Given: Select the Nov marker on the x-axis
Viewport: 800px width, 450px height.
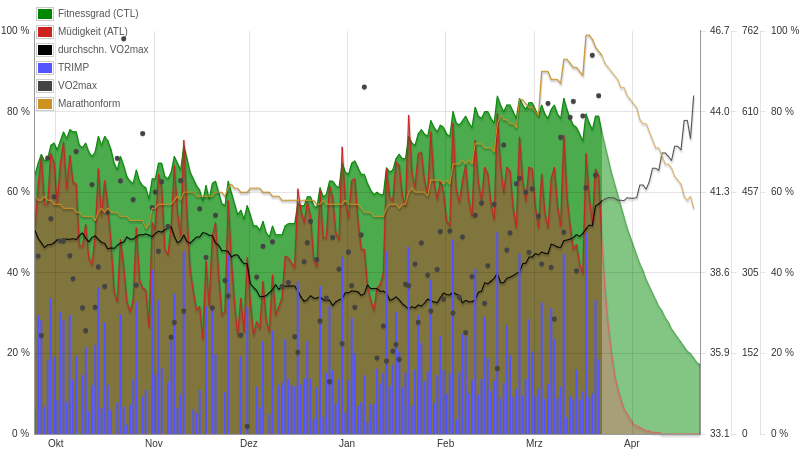Looking at the screenshot, I should 154,443.
